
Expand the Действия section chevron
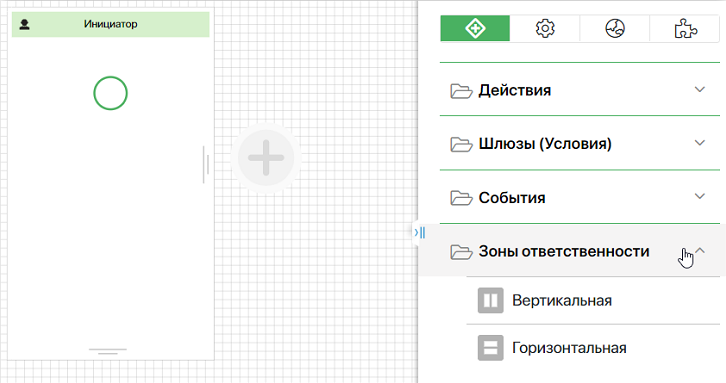pyautogui.click(x=700, y=89)
